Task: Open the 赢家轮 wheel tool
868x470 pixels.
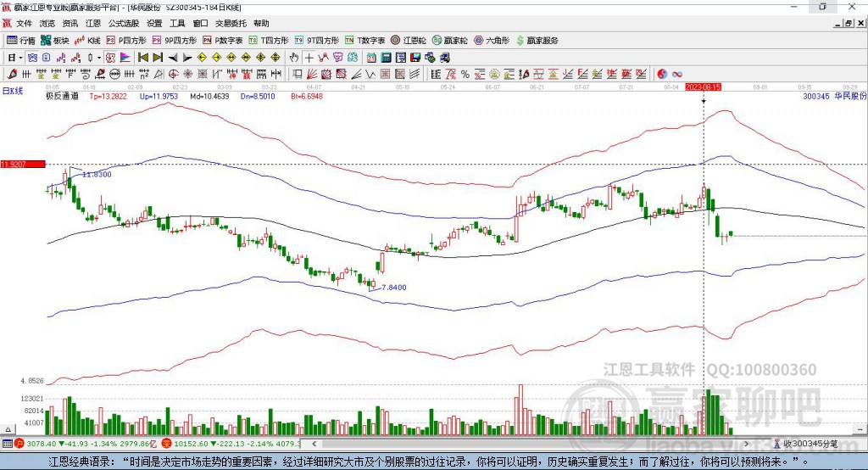Action: pyautogui.click(x=449, y=41)
